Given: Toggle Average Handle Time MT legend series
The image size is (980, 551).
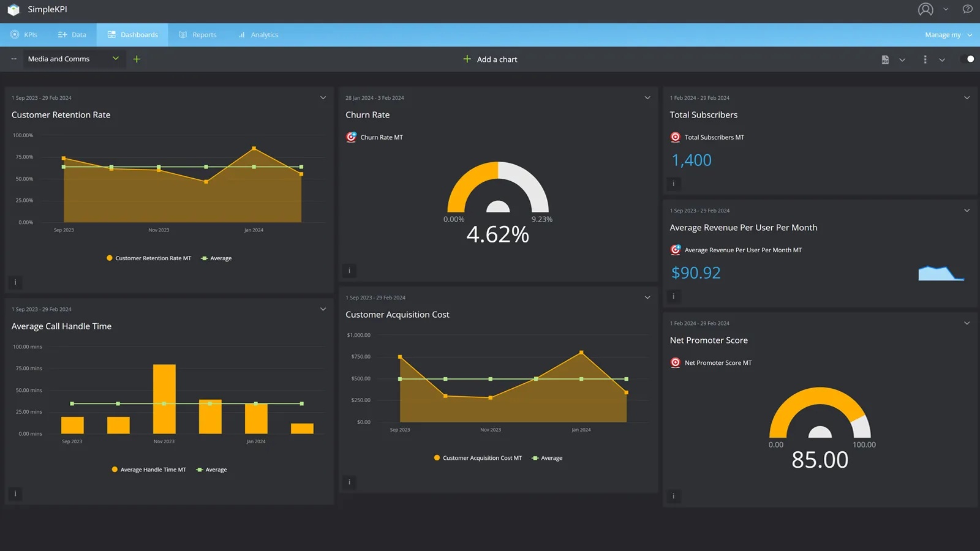Looking at the screenshot, I should point(149,470).
